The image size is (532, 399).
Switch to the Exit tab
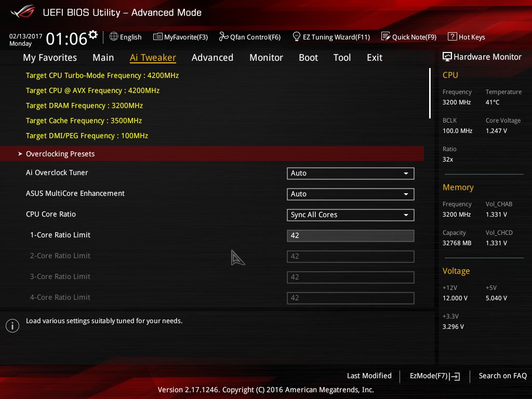(375, 57)
